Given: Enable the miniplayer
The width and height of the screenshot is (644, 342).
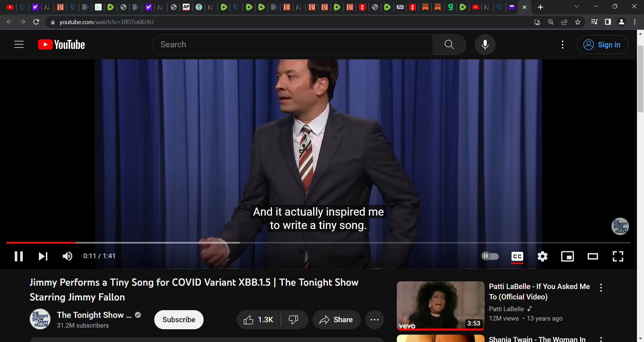Looking at the screenshot, I should coord(568,256).
